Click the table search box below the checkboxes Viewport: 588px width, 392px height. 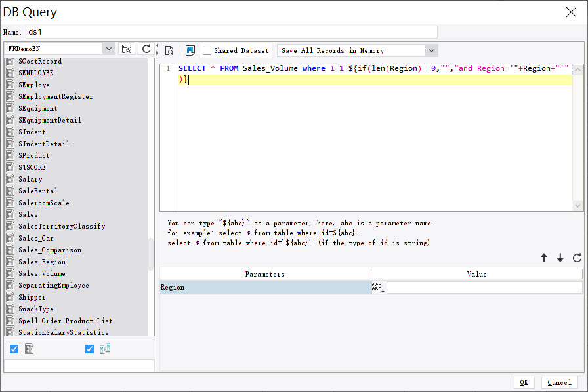[79, 366]
